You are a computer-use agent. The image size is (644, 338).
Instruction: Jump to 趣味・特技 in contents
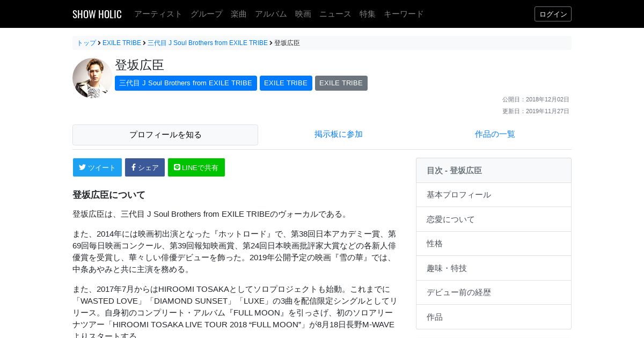[x=494, y=268]
